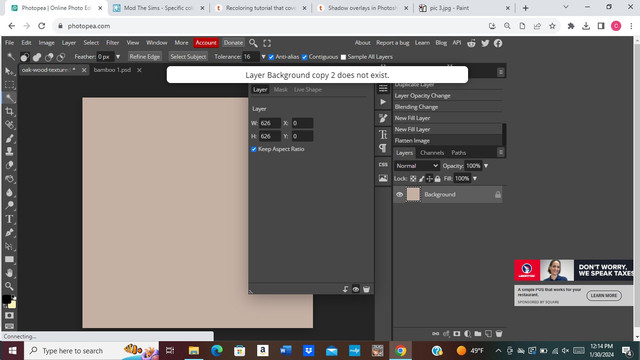Image resolution: width=640 pixels, height=360 pixels.
Task: Open the search magnifier in menu bar
Action: point(253,43)
